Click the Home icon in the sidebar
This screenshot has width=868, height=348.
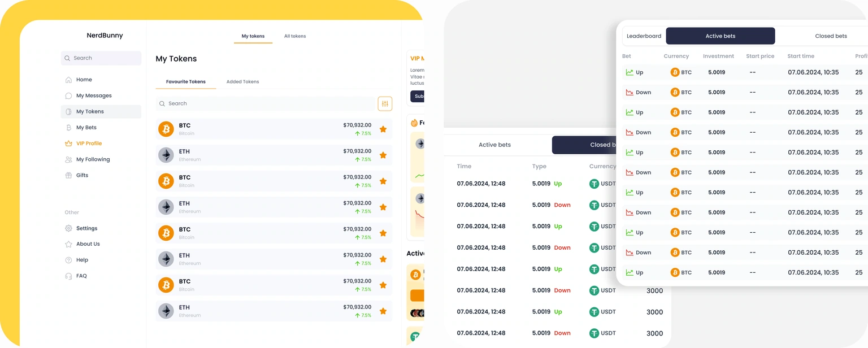coord(68,80)
